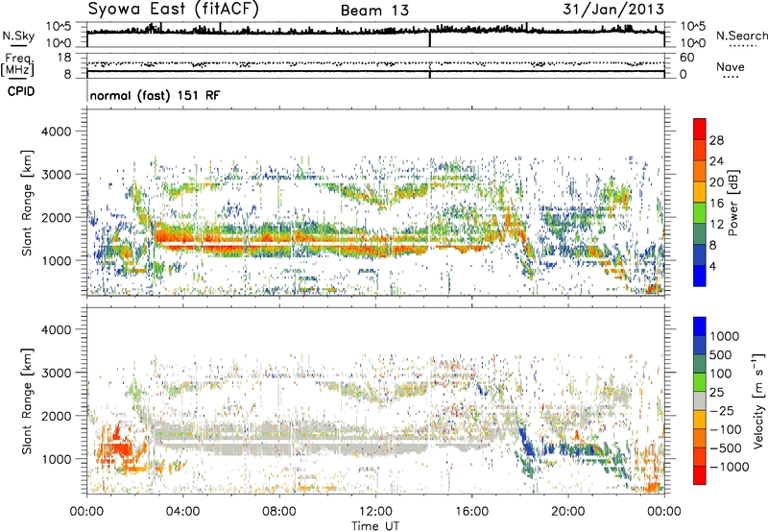The height and width of the screenshot is (532, 768).
Task: Select the "N.Sky" legend label
Action: point(18,36)
